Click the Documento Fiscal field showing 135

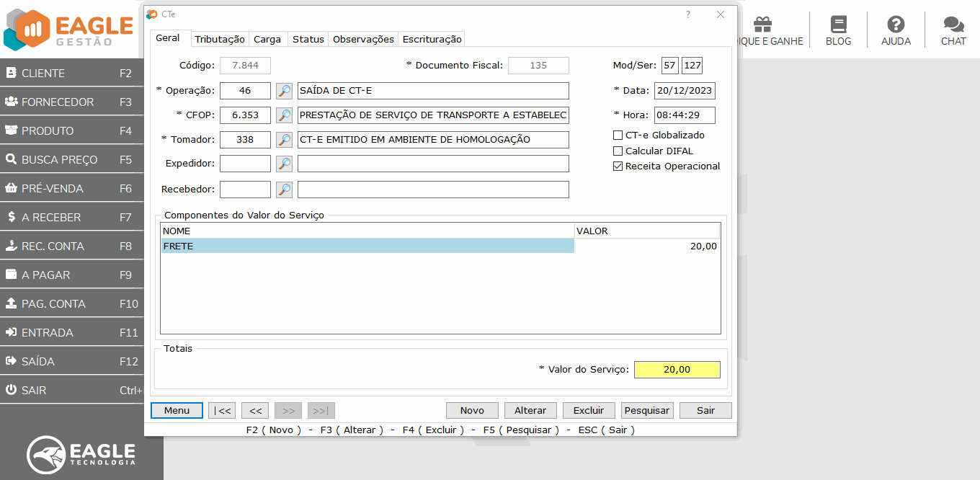click(538, 66)
